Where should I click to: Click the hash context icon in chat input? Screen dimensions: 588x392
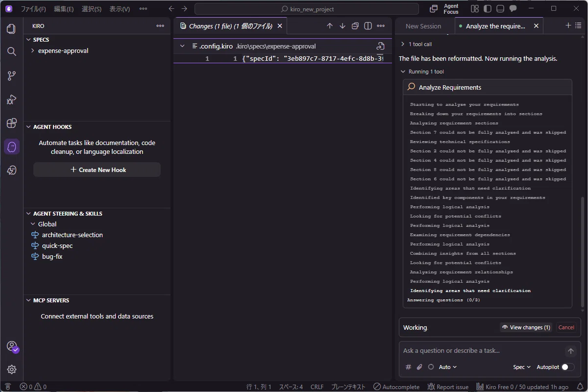(x=409, y=367)
